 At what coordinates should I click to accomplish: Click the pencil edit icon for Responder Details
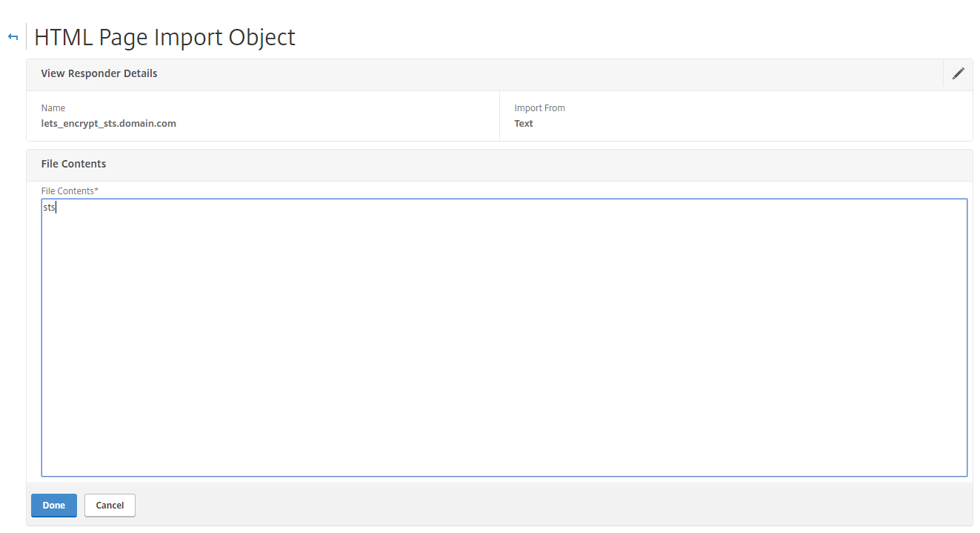958,73
